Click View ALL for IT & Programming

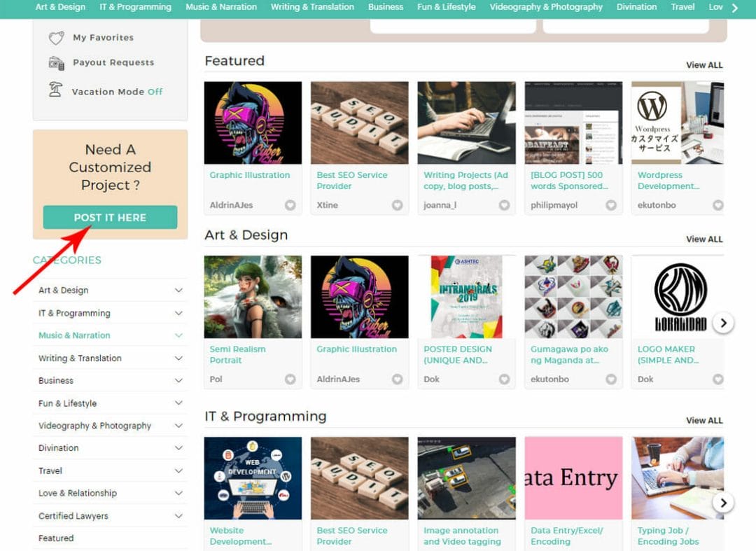(x=704, y=420)
